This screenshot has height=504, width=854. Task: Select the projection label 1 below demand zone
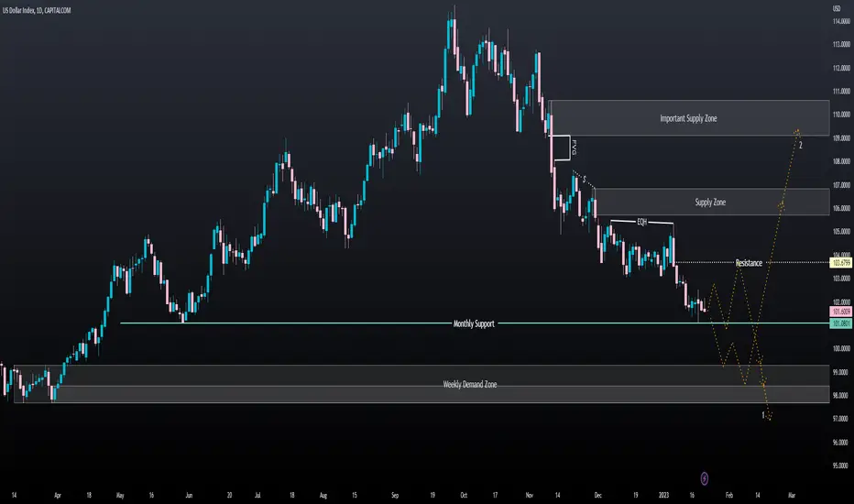pos(763,415)
